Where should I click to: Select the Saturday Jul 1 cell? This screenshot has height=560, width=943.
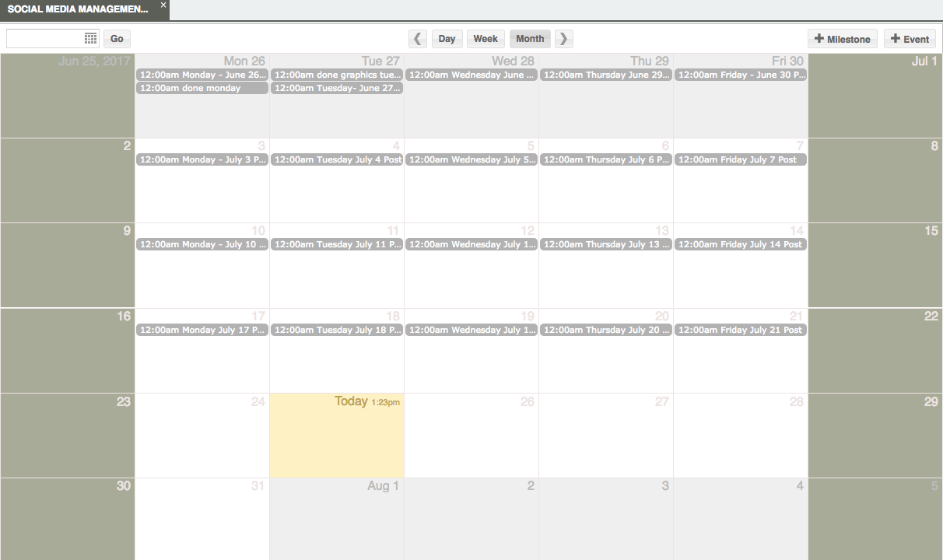(x=875, y=96)
